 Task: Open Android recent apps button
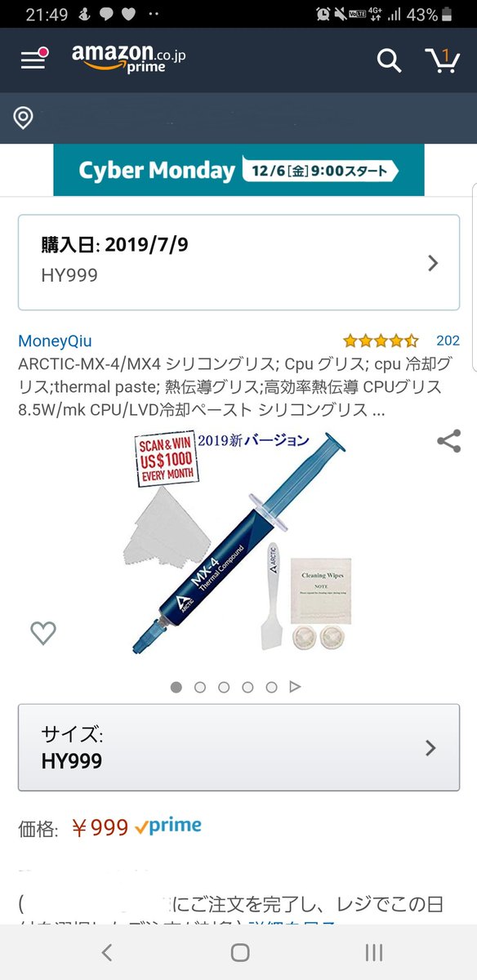[x=373, y=952]
